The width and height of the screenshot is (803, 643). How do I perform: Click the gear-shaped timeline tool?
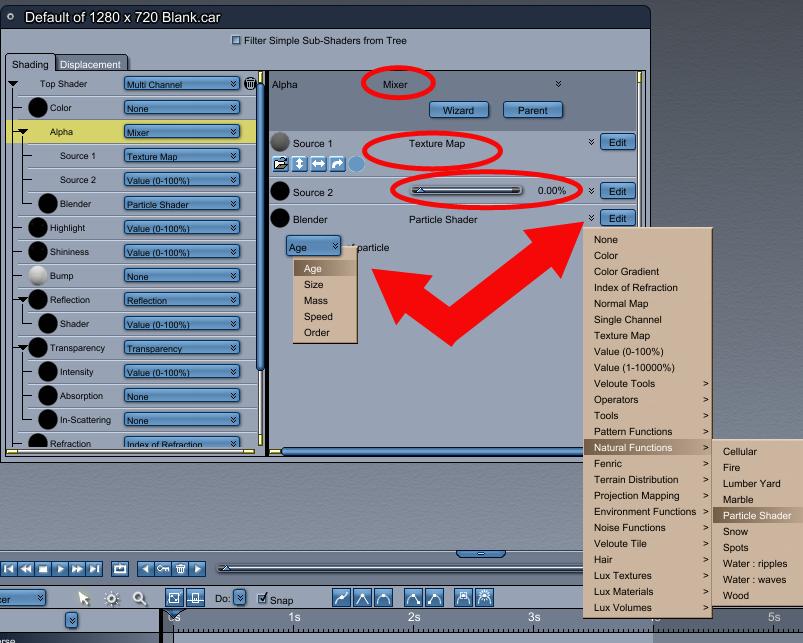[x=112, y=598]
